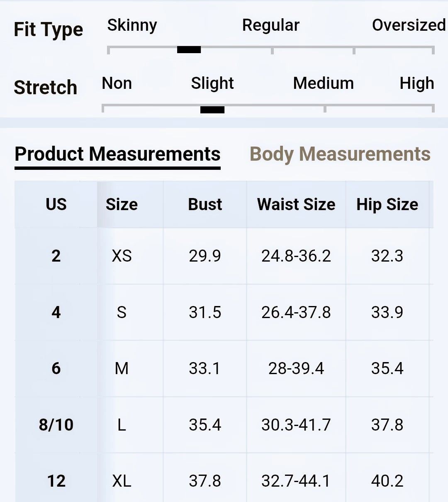Click the Non stretch label

coord(117,83)
